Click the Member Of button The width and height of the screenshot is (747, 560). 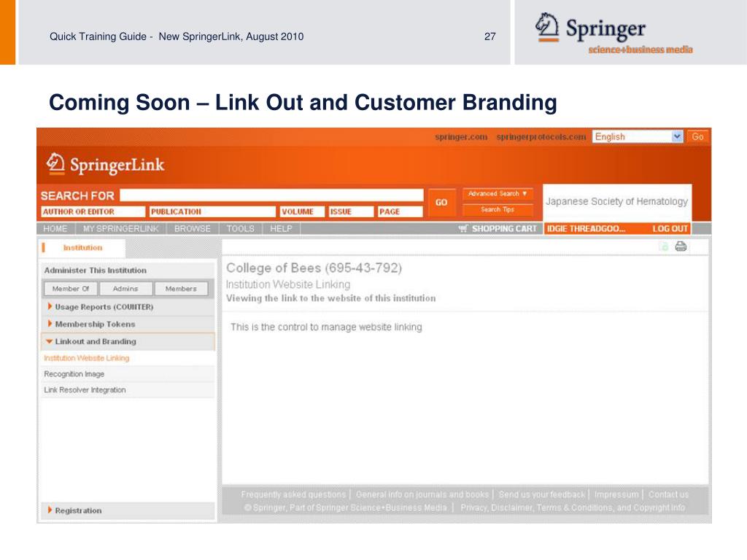click(71, 289)
